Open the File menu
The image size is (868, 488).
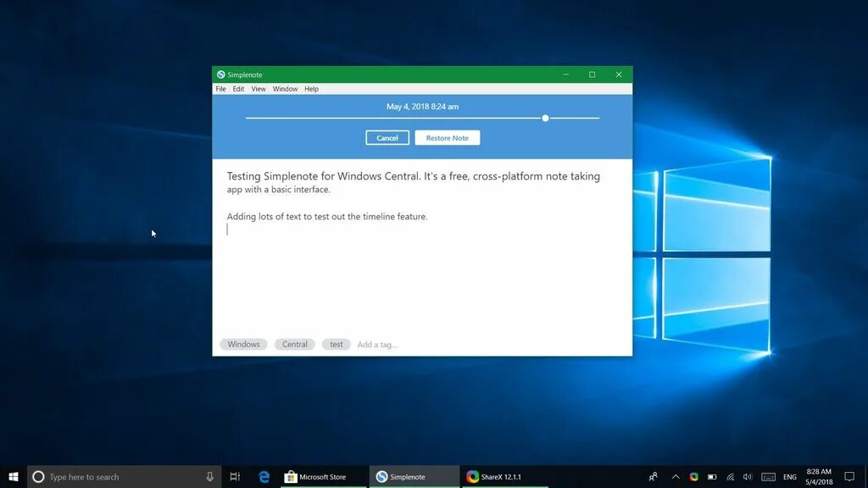coord(221,89)
